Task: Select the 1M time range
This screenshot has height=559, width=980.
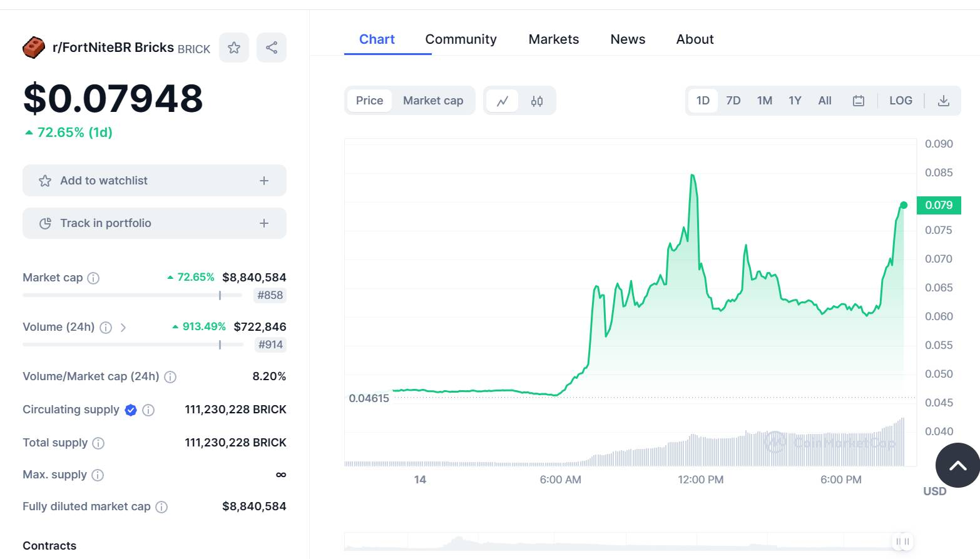Action: [x=765, y=101]
